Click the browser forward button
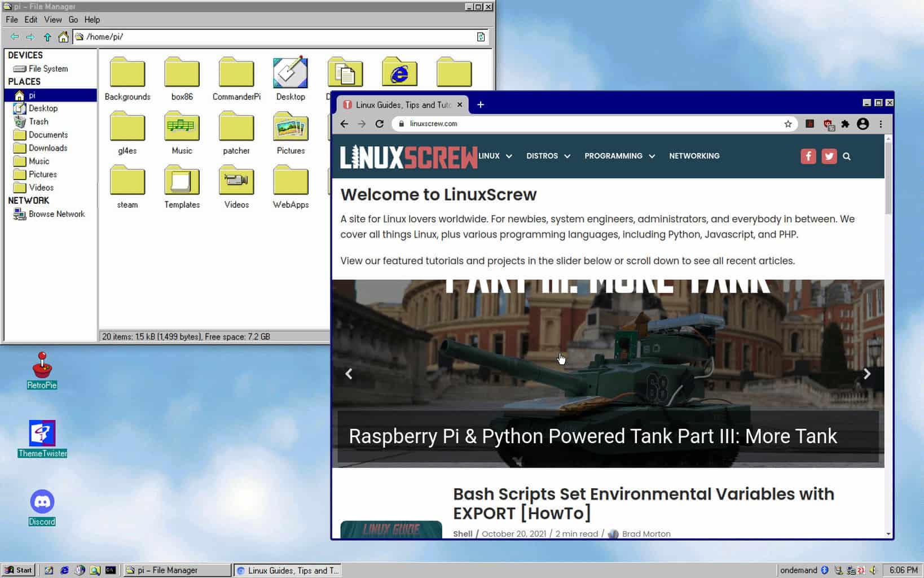Screen dimensions: 924x578 point(362,124)
